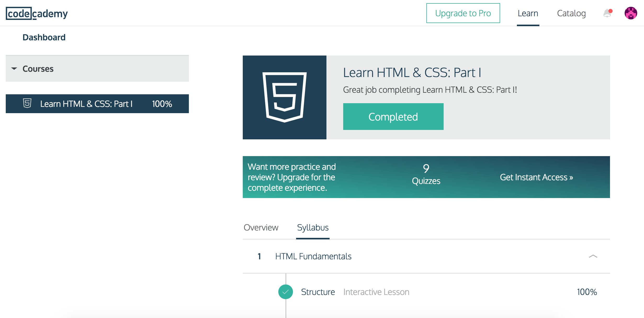Click the Completed button
Image resolution: width=644 pixels, height=318 pixels.
coord(393,117)
